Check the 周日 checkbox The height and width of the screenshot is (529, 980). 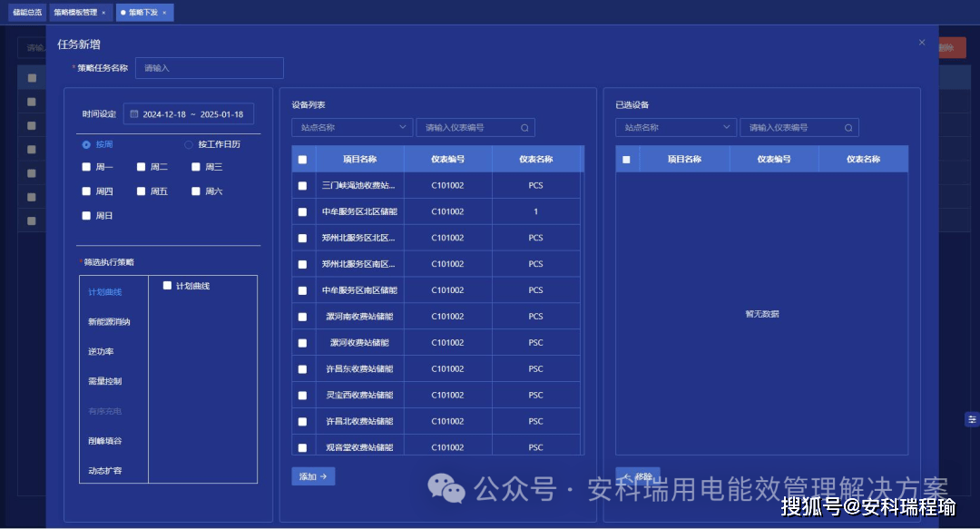pos(86,216)
